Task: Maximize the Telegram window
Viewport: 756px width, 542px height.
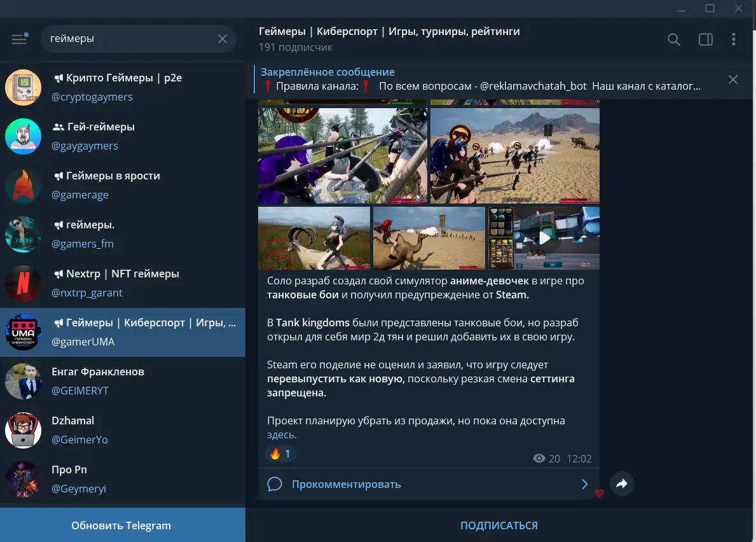Action: pos(710,8)
